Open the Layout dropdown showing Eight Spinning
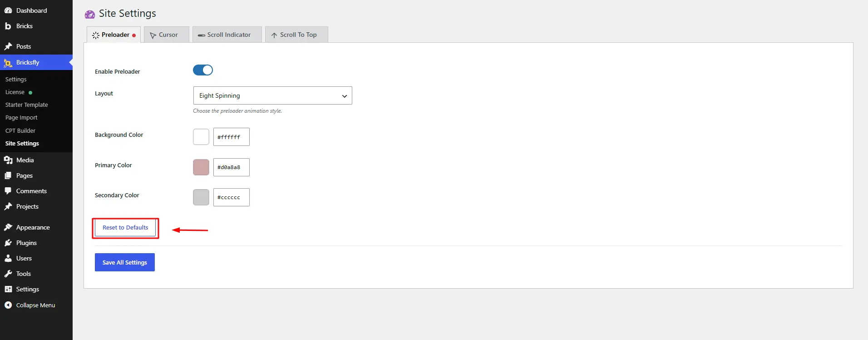The width and height of the screenshot is (868, 340). 272,95
